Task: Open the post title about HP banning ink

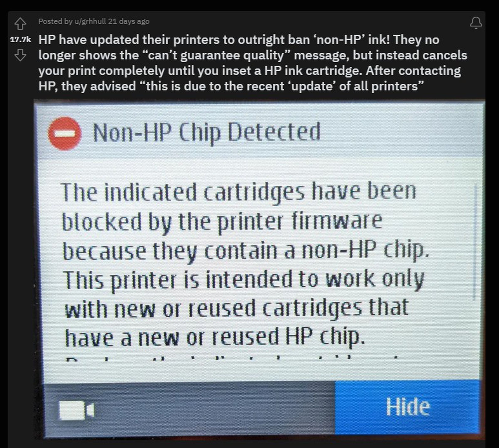Action: [x=253, y=63]
